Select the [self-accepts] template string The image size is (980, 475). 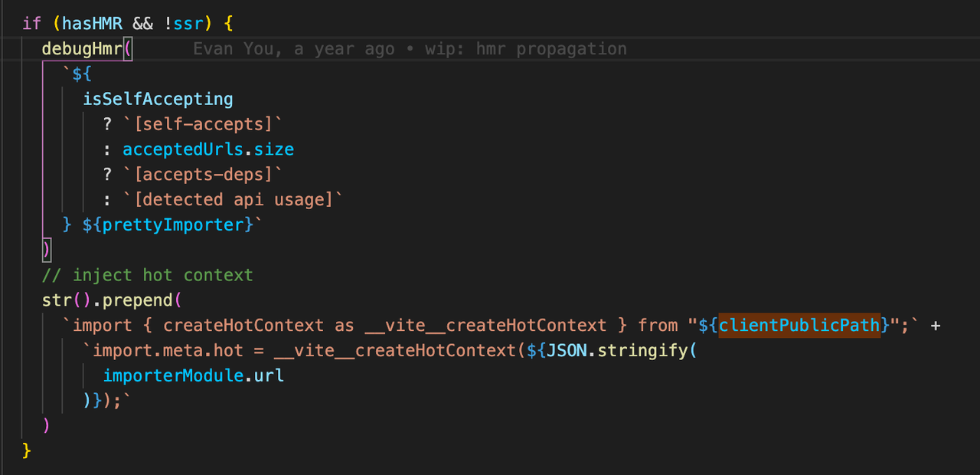click(203, 124)
